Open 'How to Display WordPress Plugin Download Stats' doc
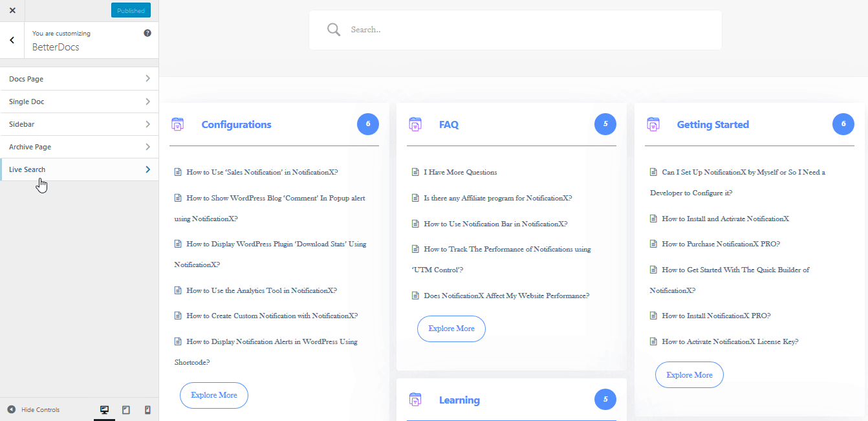The width and height of the screenshot is (868, 421). coord(270,254)
